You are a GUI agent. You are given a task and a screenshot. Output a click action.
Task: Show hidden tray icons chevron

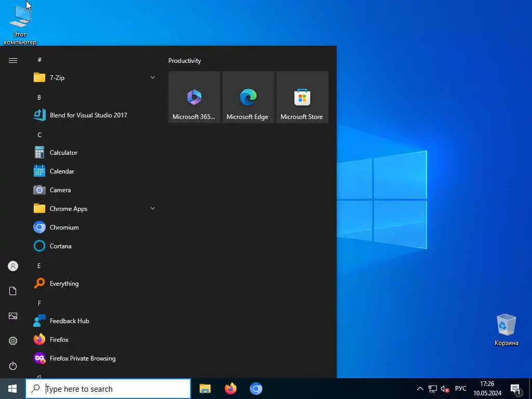coord(420,389)
